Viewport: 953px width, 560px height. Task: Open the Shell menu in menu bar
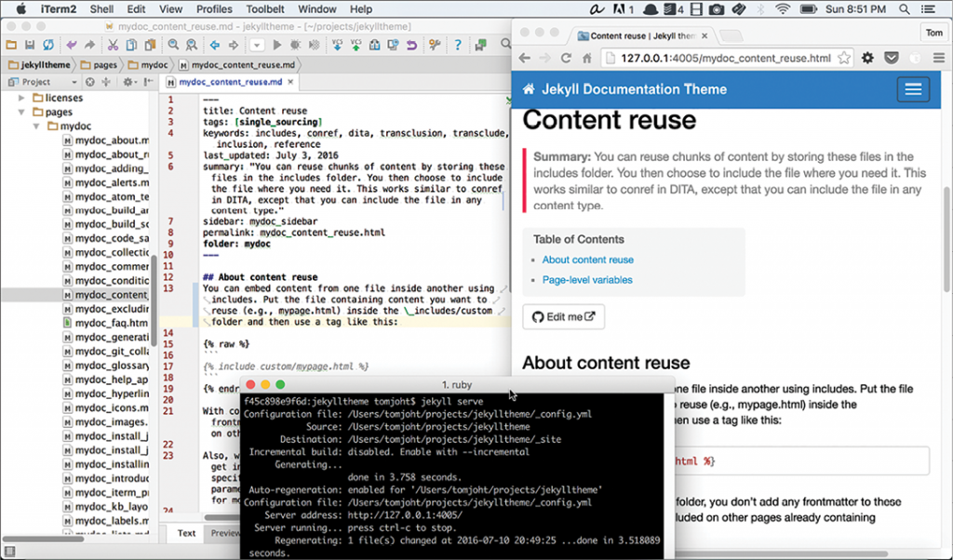pos(101,9)
